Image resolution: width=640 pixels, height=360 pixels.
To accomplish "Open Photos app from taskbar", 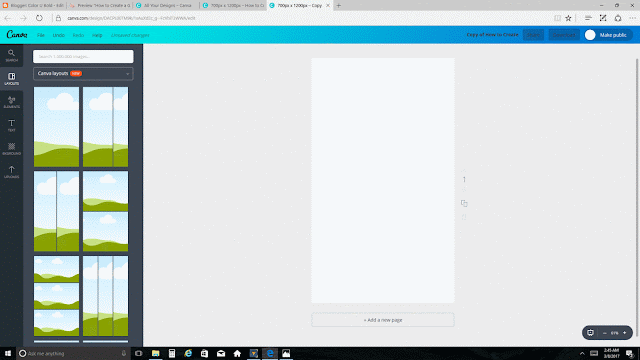I will coord(286,353).
